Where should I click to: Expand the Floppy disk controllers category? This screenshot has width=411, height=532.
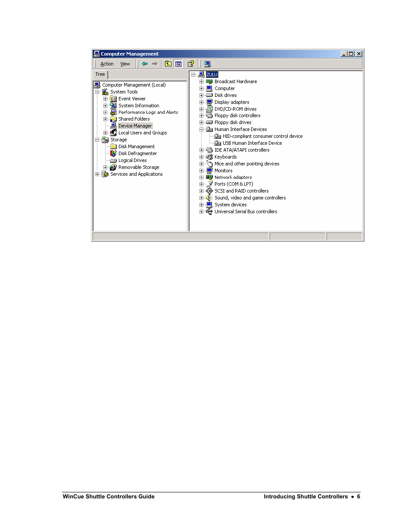tap(201, 115)
